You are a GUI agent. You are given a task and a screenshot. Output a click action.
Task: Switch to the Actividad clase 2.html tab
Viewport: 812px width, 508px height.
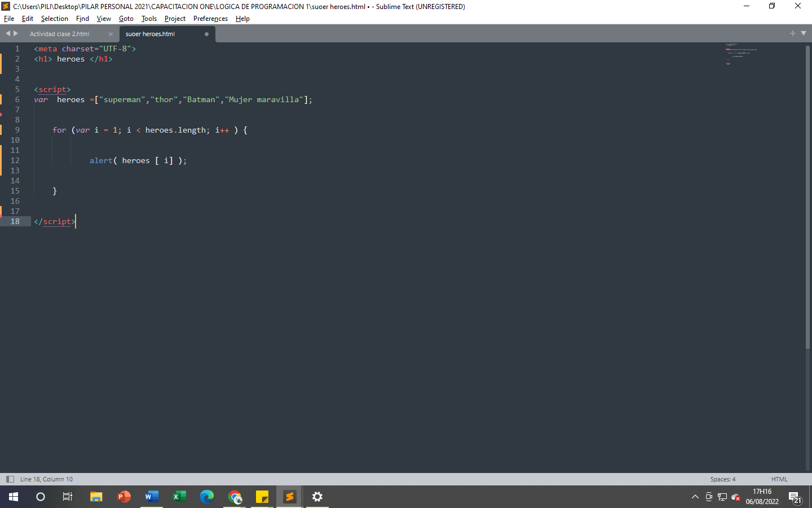[60, 34]
